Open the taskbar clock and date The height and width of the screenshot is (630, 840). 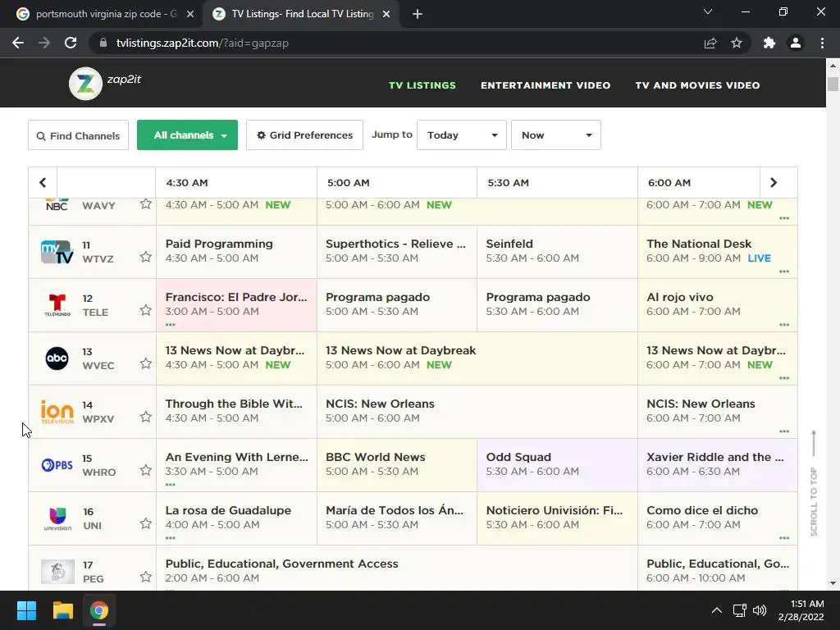pyautogui.click(x=801, y=610)
